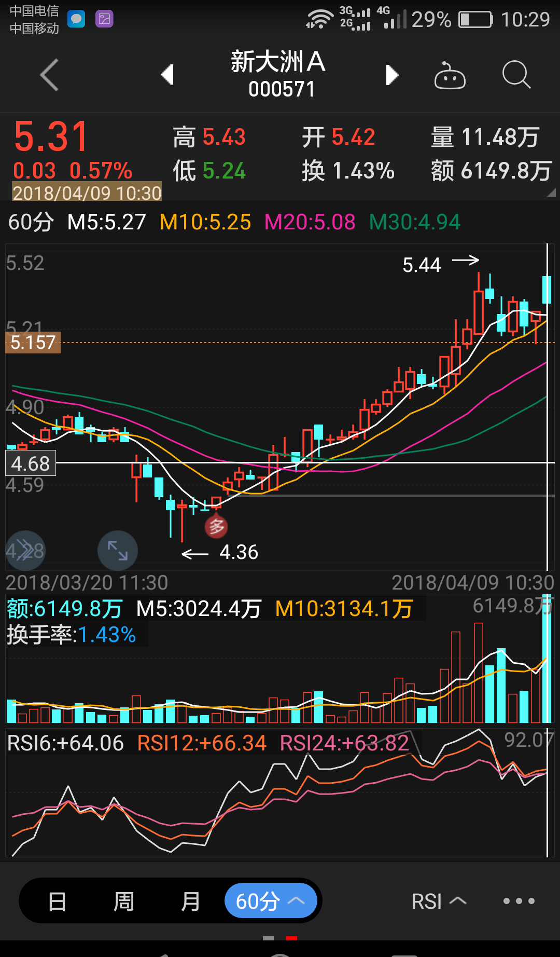
Task: Tap the 4.36 low point marker
Action: 220,552
